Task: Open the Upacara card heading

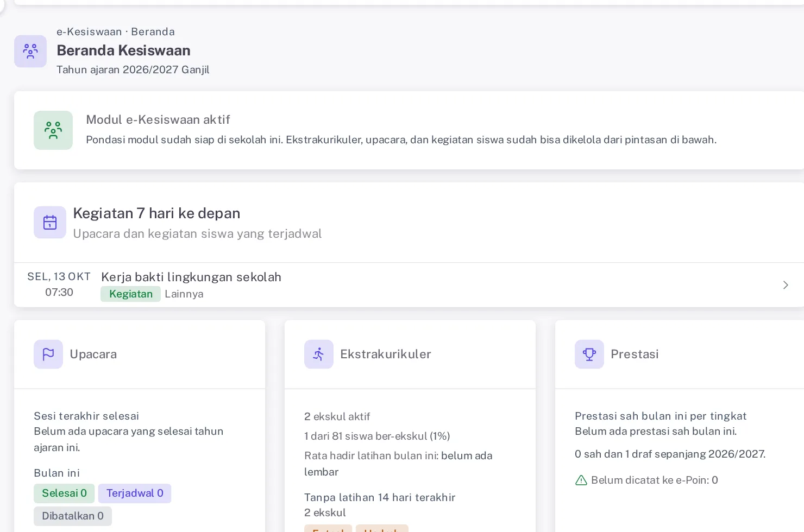Action: [x=93, y=354]
